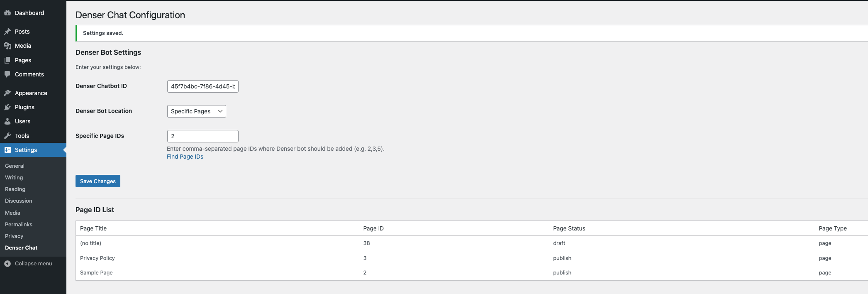Click the (no title) page row
Viewport: 868px width, 294px height.
tap(472, 243)
